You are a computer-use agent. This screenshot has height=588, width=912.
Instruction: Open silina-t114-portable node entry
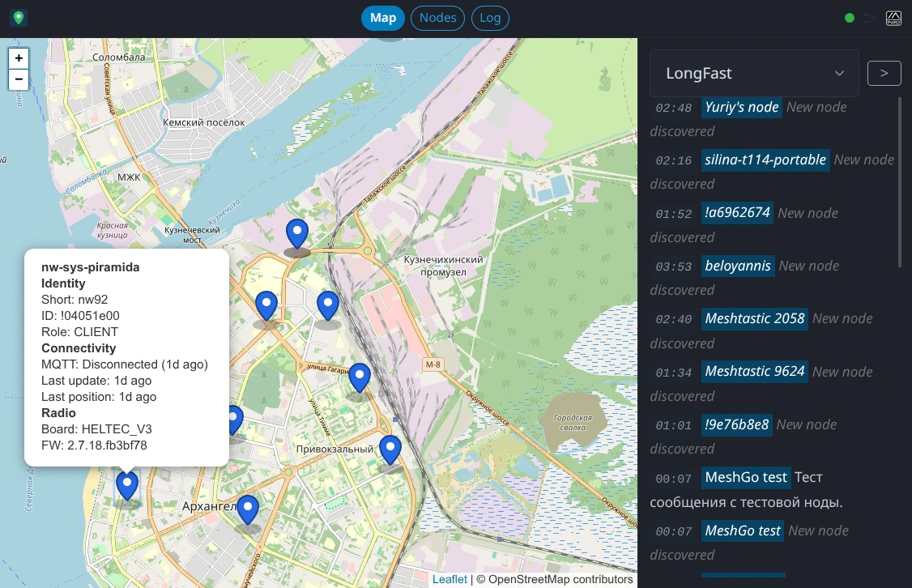[765, 160]
